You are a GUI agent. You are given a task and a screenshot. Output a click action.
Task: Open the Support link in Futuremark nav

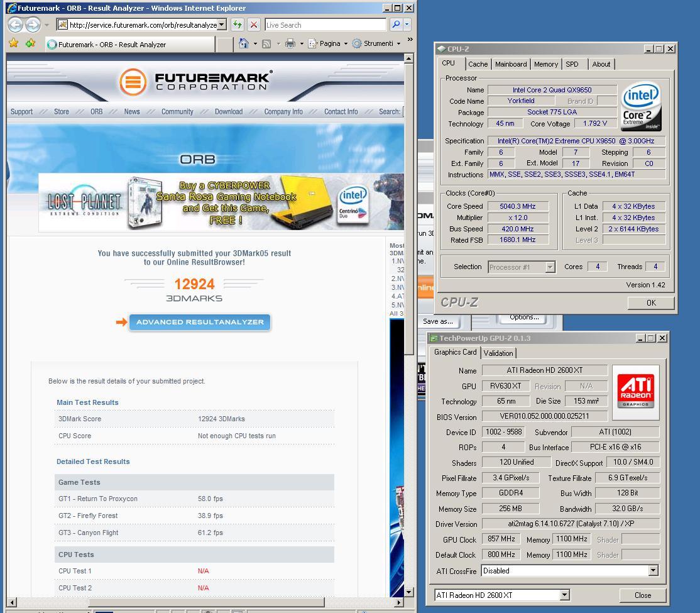(21, 112)
